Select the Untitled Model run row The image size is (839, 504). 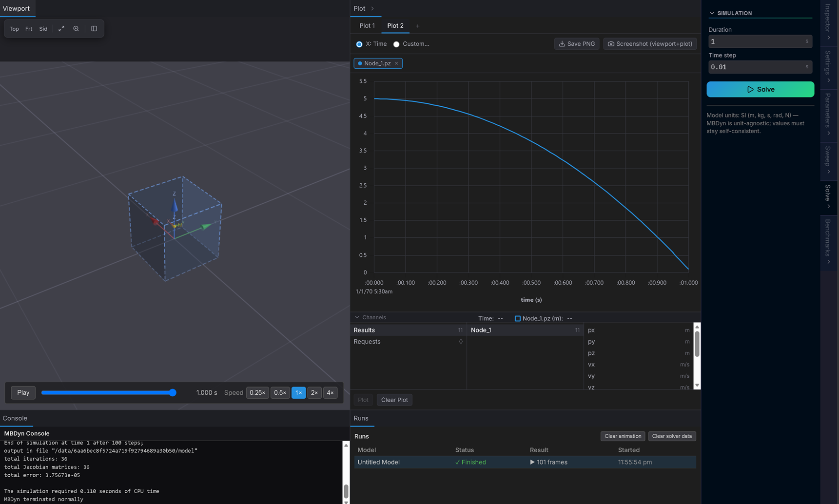(x=525, y=462)
